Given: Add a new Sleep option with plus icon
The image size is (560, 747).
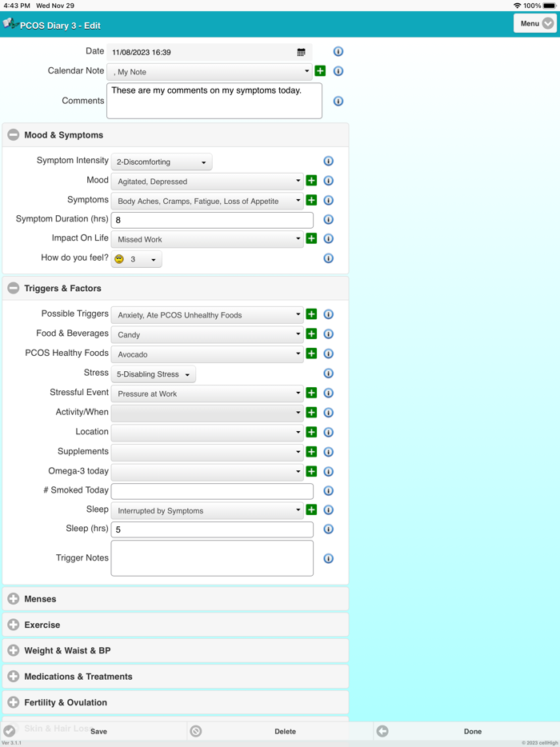Looking at the screenshot, I should point(311,509).
